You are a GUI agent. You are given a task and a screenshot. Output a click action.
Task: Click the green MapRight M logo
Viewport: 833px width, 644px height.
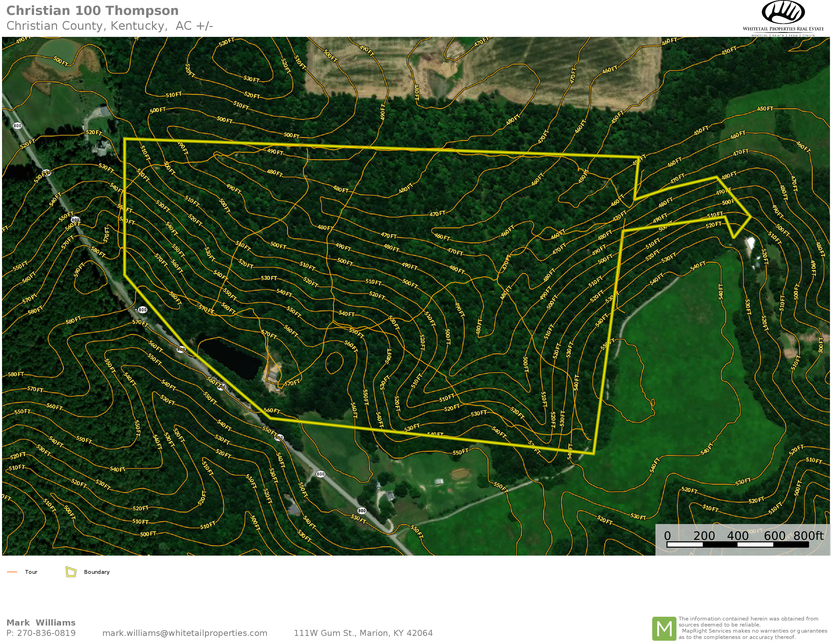tap(664, 628)
